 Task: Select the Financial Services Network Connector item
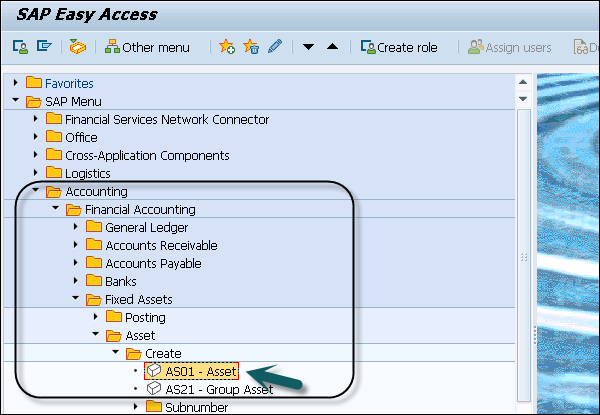click(x=167, y=120)
